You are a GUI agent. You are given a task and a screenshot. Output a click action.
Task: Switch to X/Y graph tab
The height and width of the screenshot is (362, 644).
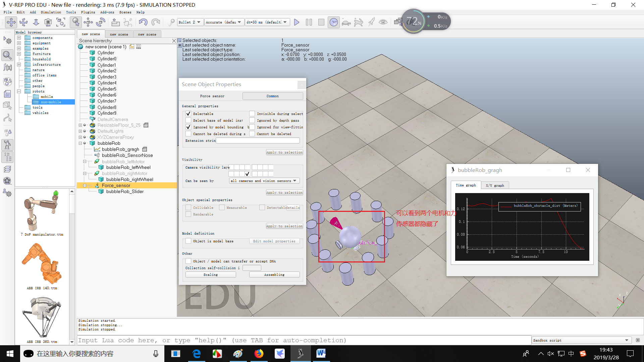point(495,185)
